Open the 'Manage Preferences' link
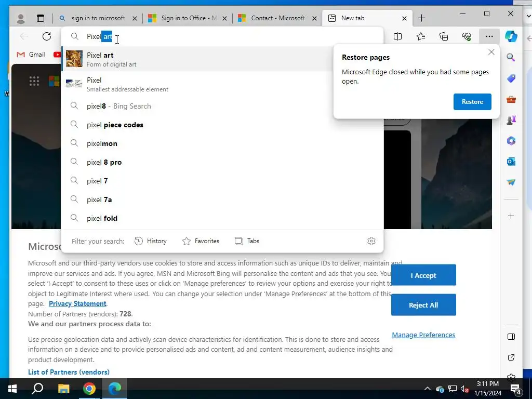 click(423, 335)
